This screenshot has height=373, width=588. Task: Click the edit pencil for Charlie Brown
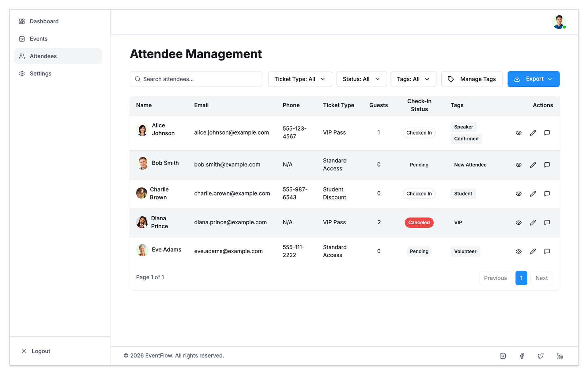point(533,194)
